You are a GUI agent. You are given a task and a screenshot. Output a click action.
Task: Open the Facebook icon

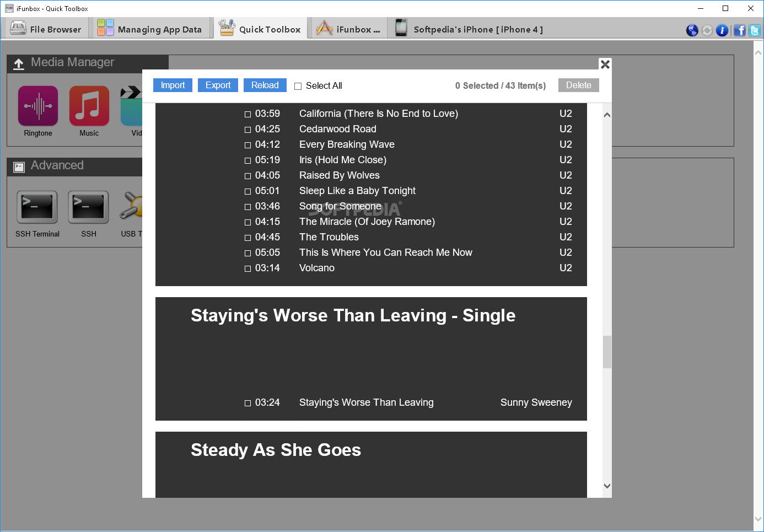point(739,30)
